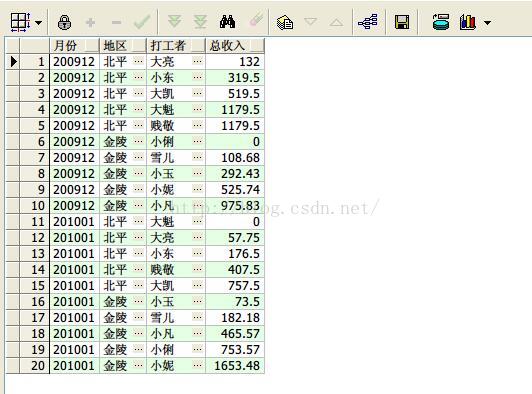Select the cell with value 1653.48
The image size is (532, 394).
click(235, 365)
